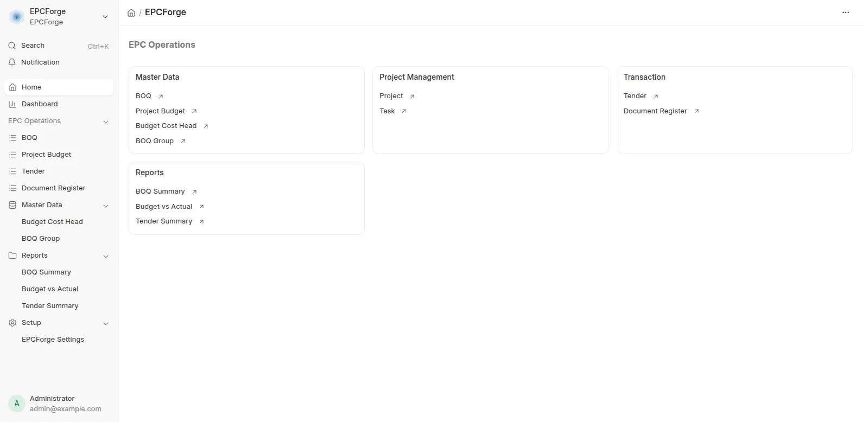Click the arrow icon next to Budget Cost Head card link
The width and height of the screenshot is (868, 422).
click(206, 126)
